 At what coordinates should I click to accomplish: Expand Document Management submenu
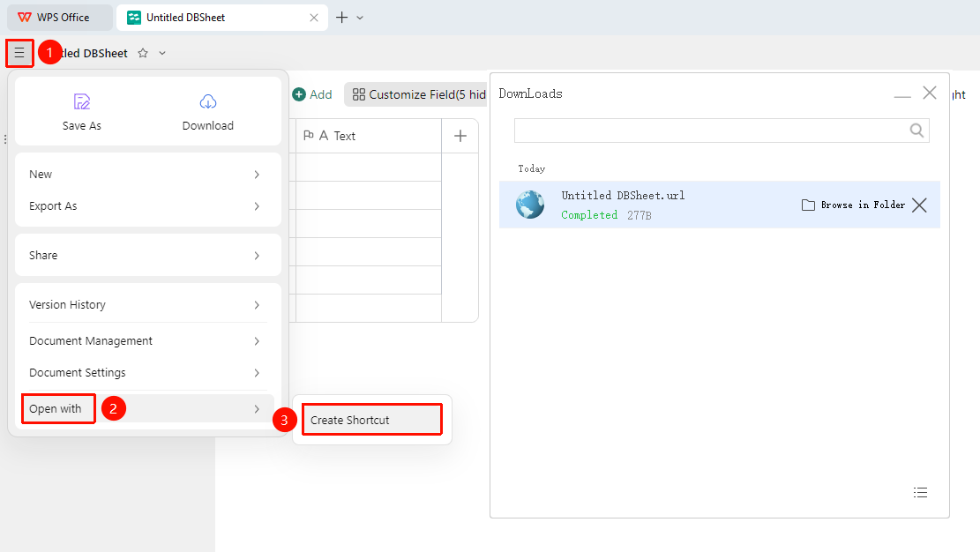(147, 340)
